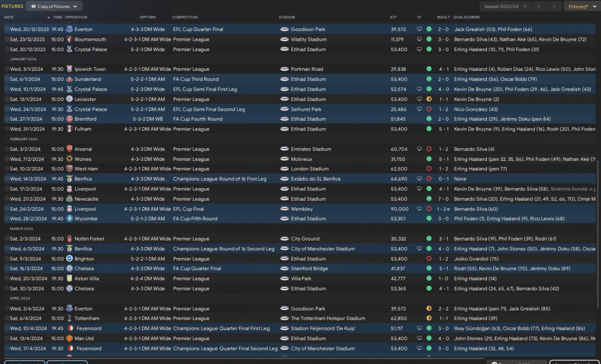
Task: Open the Selhurst Park stadium link
Action: (x=306, y=109)
